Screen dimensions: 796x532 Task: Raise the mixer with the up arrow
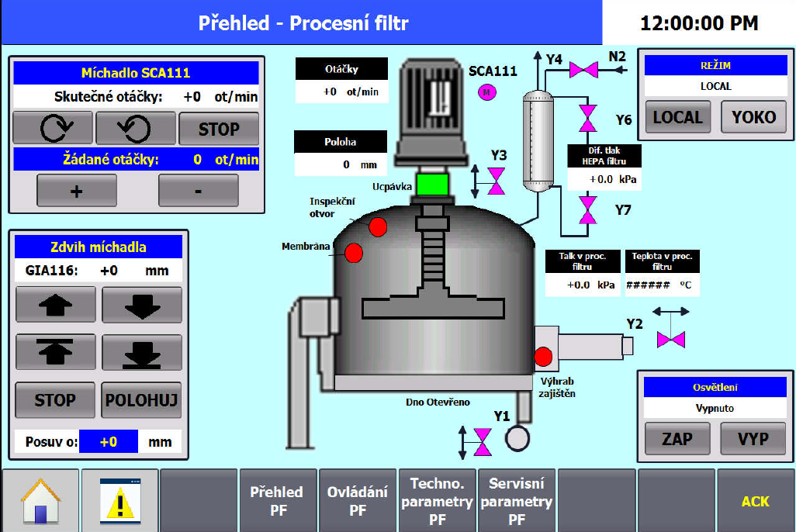(x=54, y=304)
